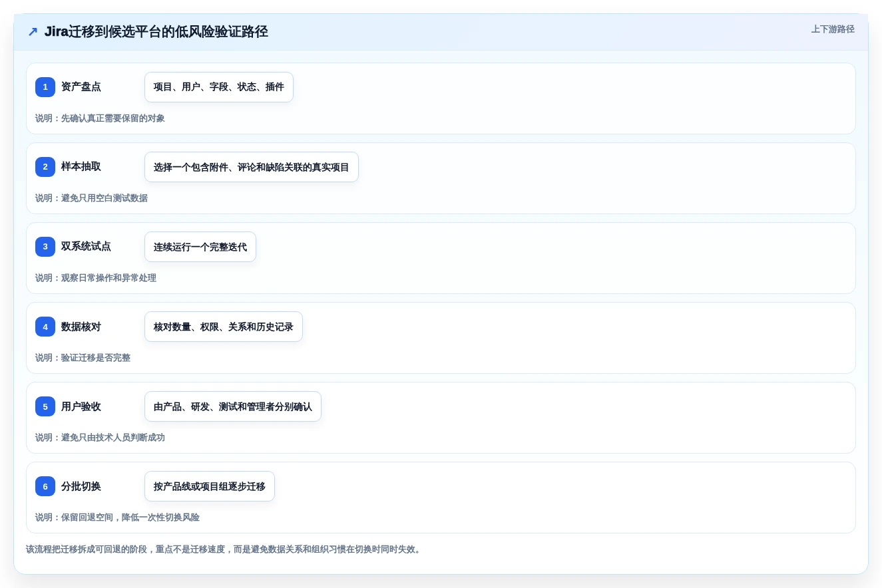This screenshot has height=588, width=882.
Task: Click the step 6 number badge
Action: coord(45,486)
